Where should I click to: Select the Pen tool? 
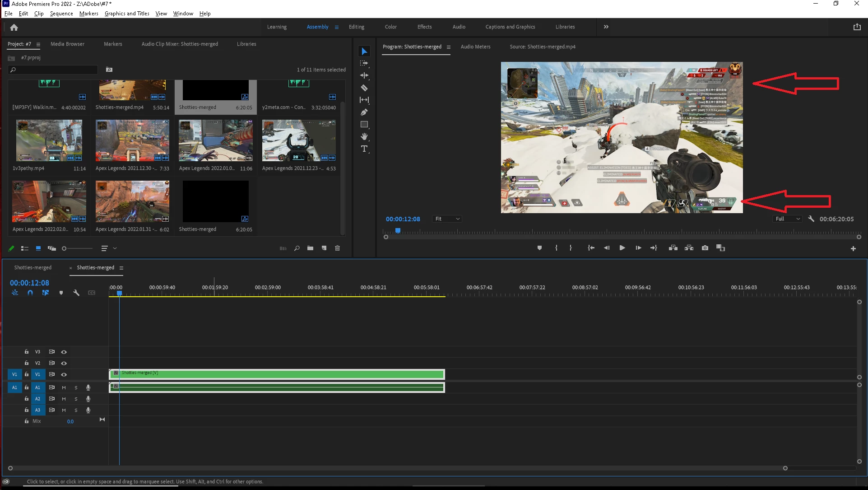click(x=364, y=112)
